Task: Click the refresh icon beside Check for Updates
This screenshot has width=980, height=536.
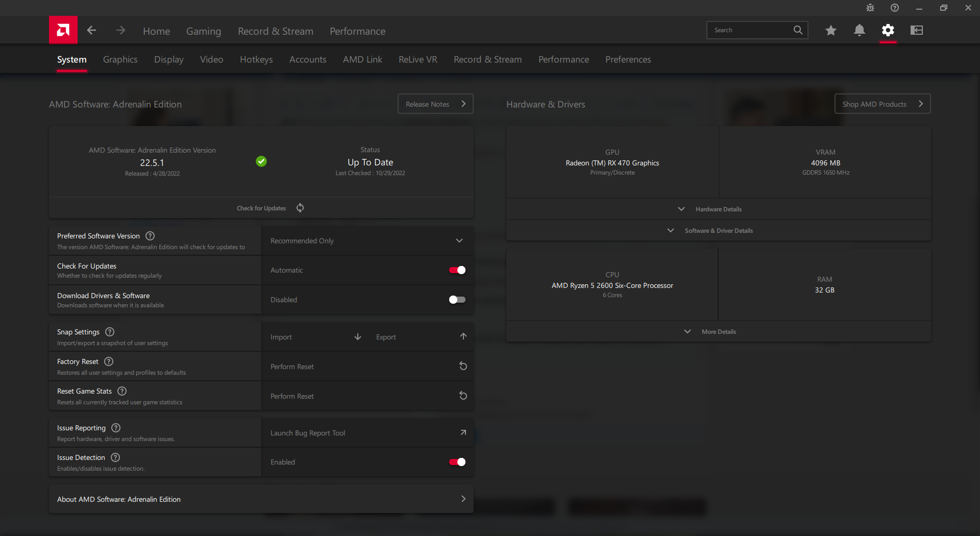Action: 300,208
